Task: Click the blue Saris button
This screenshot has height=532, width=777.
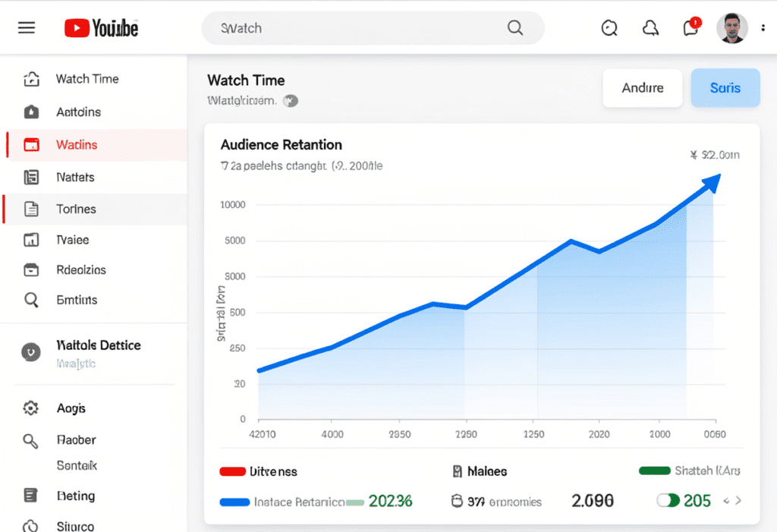Action: point(725,88)
